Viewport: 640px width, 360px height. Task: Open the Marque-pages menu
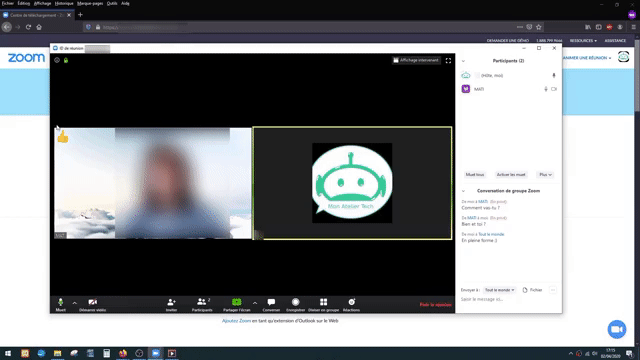point(90,3)
